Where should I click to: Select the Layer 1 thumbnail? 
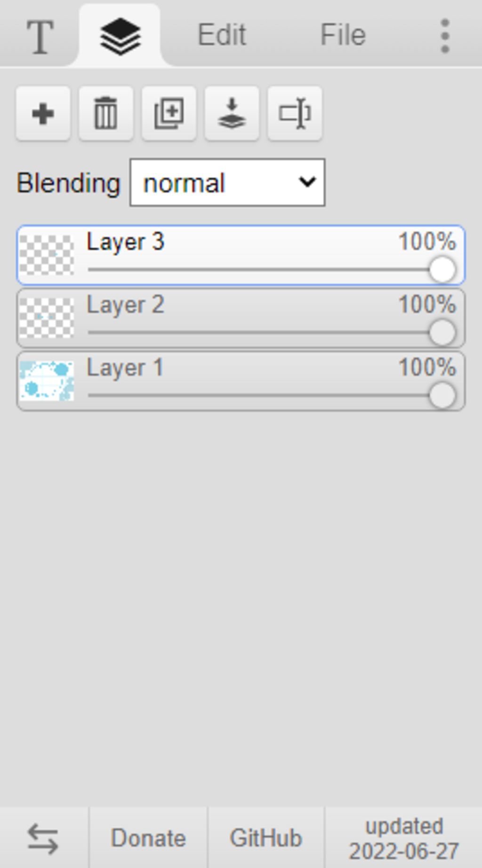(47, 381)
